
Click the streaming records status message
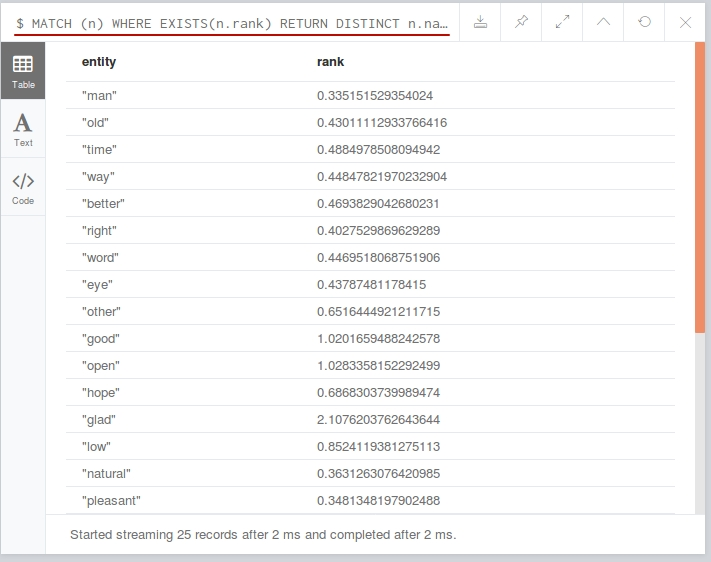pyautogui.click(x=263, y=535)
